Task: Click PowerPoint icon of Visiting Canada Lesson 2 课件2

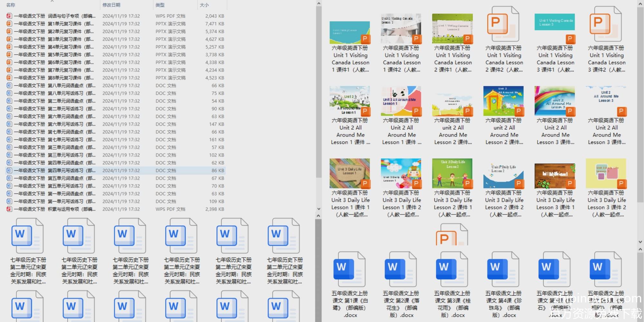Action: pyautogui.click(x=503, y=24)
